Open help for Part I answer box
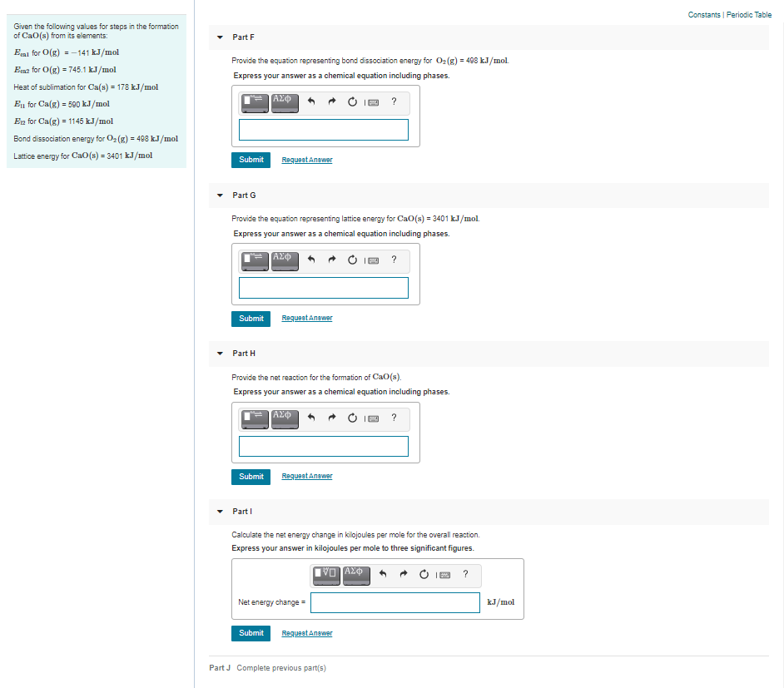The height and width of the screenshot is (688, 784). 465,573
